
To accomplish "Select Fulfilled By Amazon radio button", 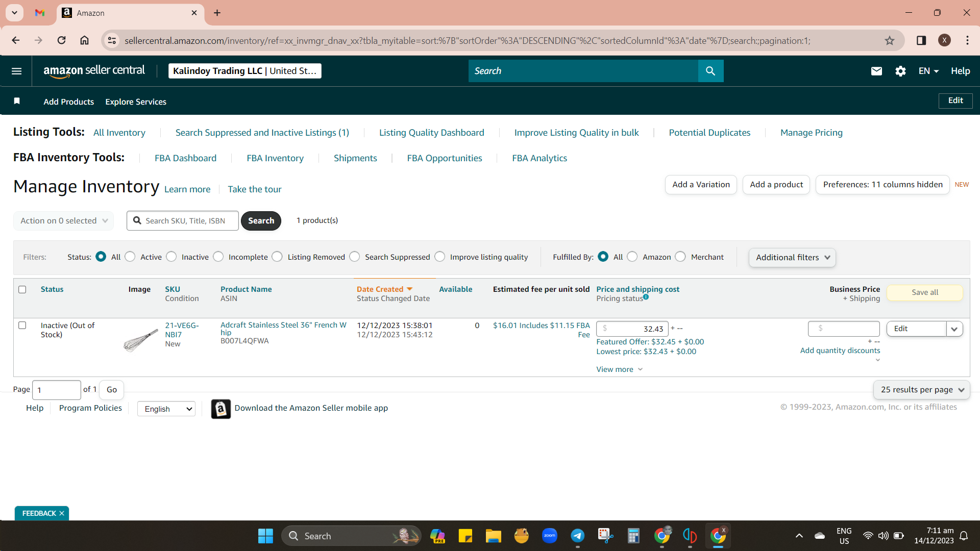I will point(632,257).
